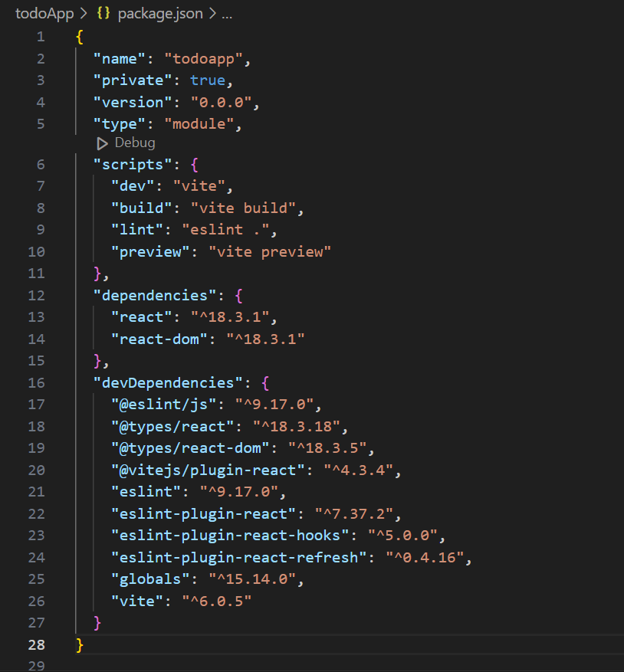This screenshot has height=672, width=624.
Task: Open the package.json breadcrumb item
Action: click(160, 14)
